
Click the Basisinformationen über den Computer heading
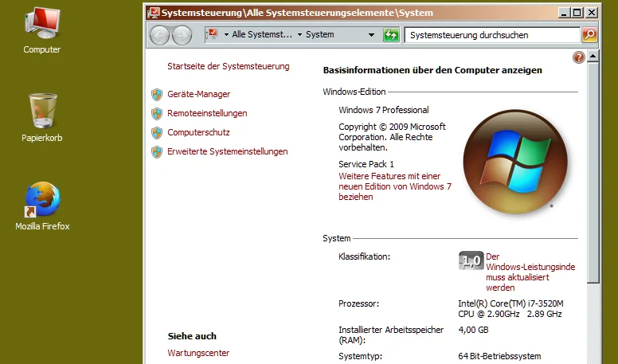click(432, 70)
